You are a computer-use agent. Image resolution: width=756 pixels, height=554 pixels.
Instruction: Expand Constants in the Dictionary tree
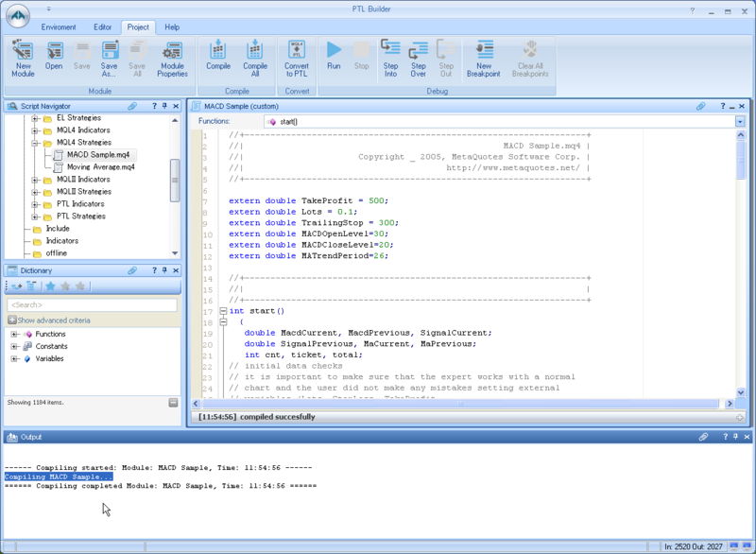(x=14, y=347)
